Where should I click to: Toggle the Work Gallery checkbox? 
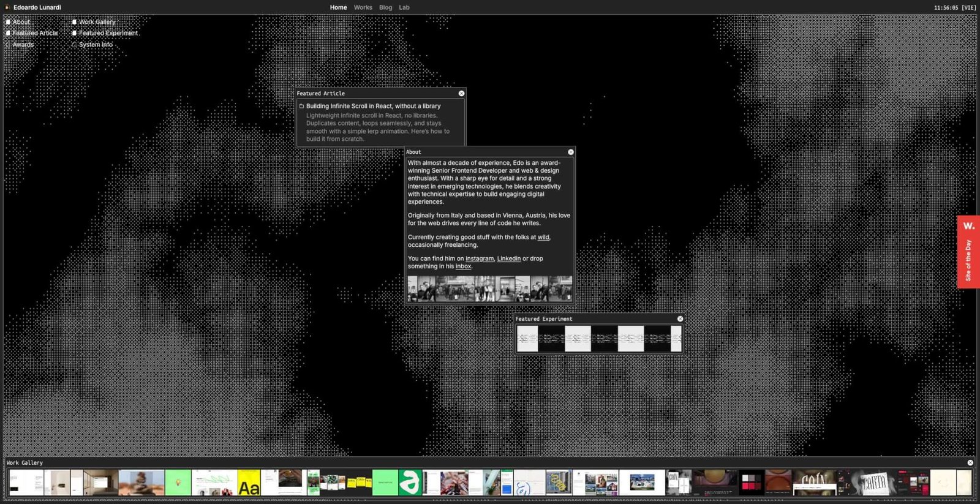(75, 22)
